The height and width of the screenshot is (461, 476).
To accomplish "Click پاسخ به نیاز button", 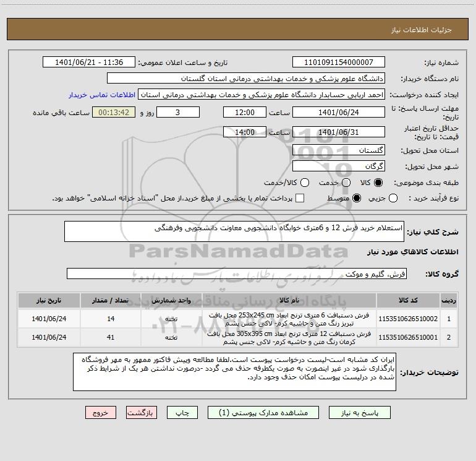I will tap(359, 413).
